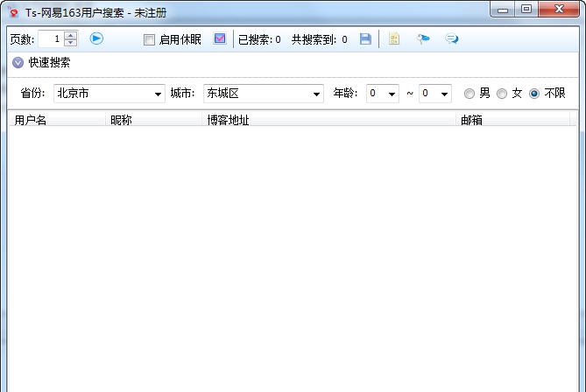Screen dimensions: 586x392
Task: Click the 已搜索: 0 status text
Action: [259, 39]
